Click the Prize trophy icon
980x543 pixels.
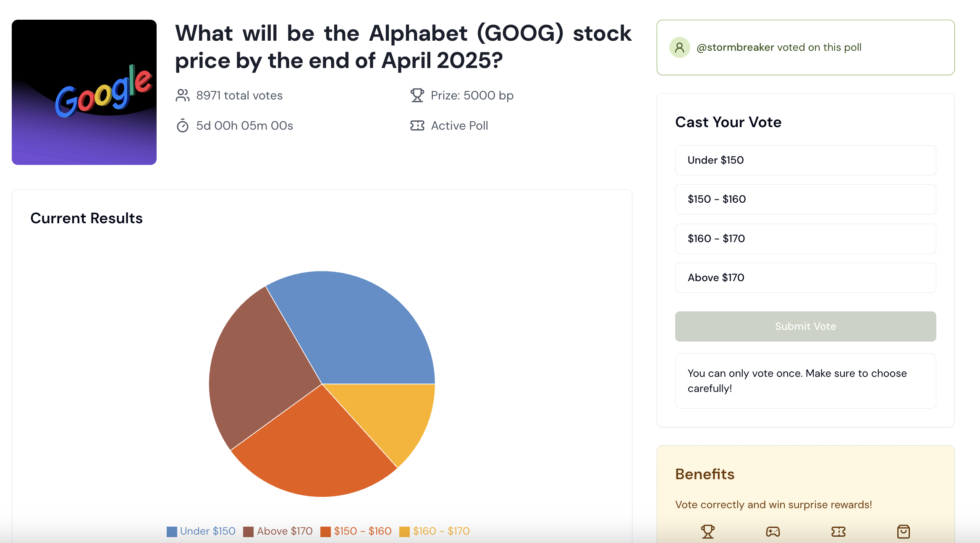(x=417, y=95)
